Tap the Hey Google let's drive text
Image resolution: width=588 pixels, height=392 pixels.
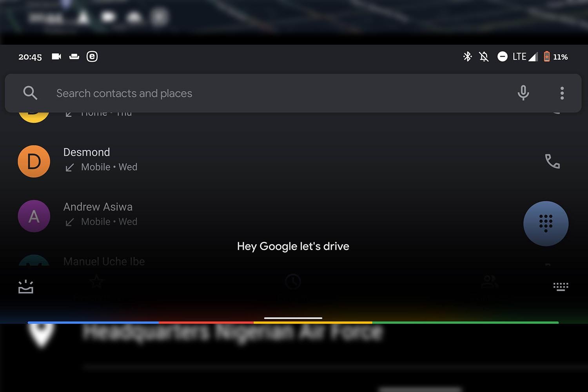293,246
